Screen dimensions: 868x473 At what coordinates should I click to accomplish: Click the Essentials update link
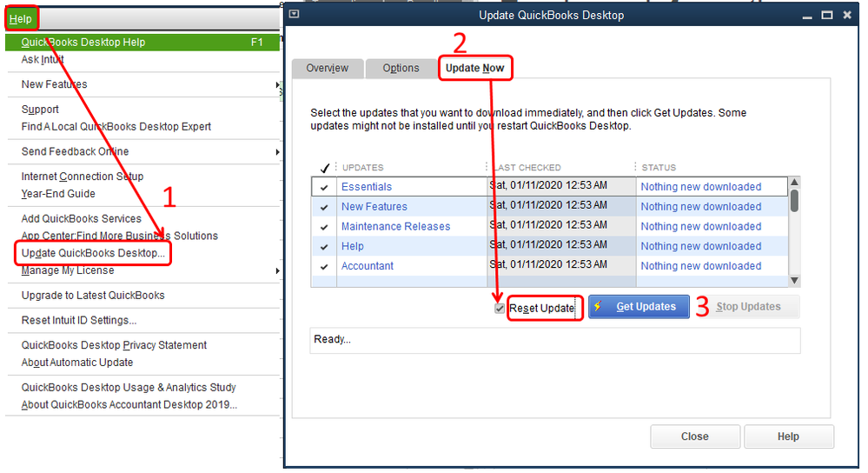click(367, 187)
